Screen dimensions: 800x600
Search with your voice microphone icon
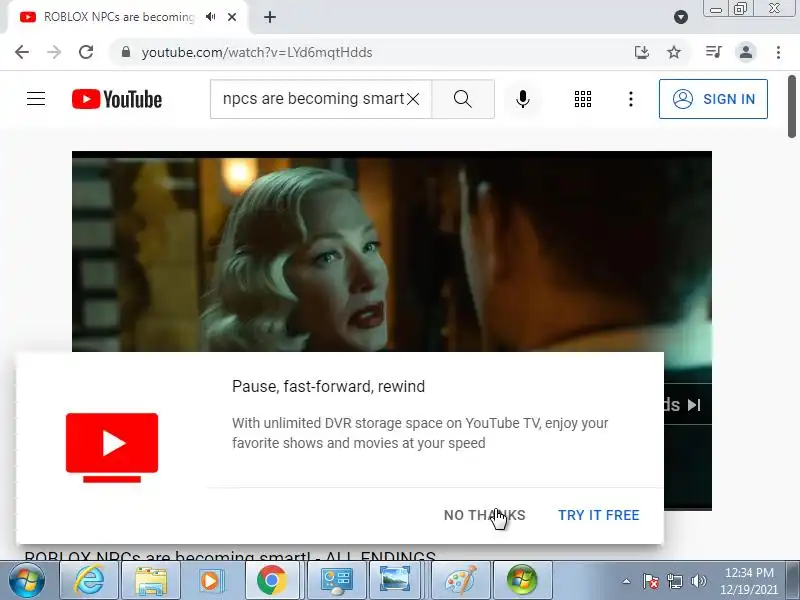pyautogui.click(x=523, y=99)
